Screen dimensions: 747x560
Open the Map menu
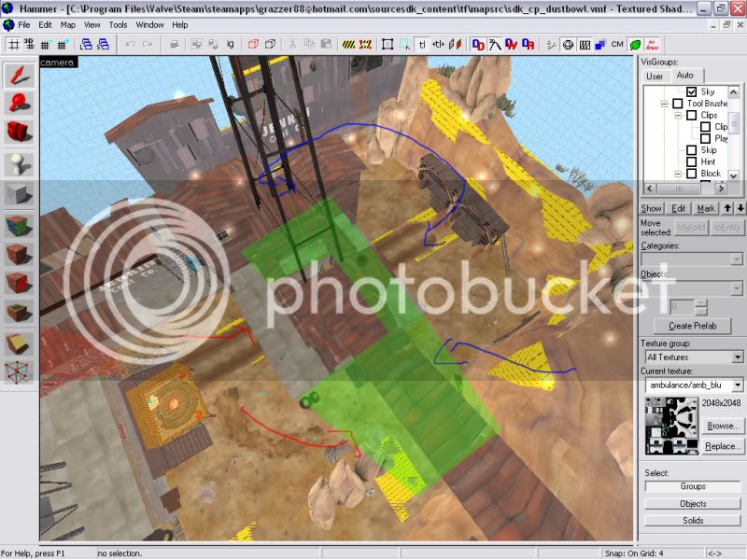tap(67, 25)
